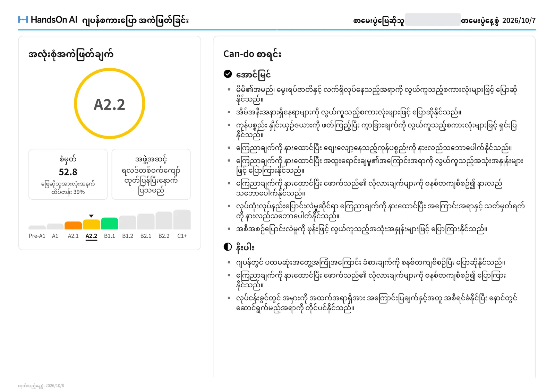Click the can-do item starting အိမ်အနီးအနားရှိ
The width and height of the screenshot is (555, 392).
[x=349, y=112]
